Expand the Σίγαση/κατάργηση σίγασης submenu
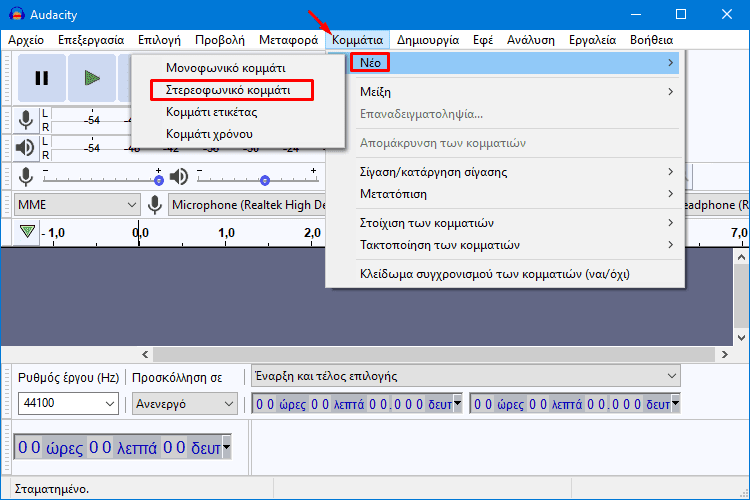The height and width of the screenshot is (500, 750). click(x=517, y=172)
